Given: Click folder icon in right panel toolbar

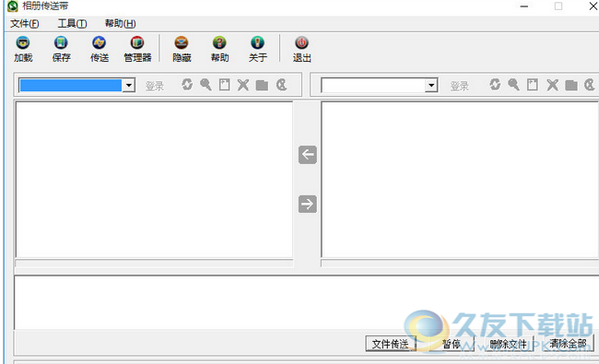Looking at the screenshot, I should click(x=571, y=85).
